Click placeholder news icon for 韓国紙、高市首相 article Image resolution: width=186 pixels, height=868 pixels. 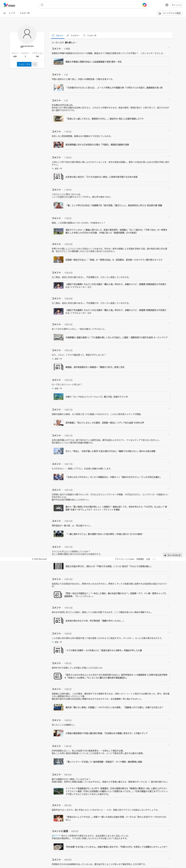(58, 367)
